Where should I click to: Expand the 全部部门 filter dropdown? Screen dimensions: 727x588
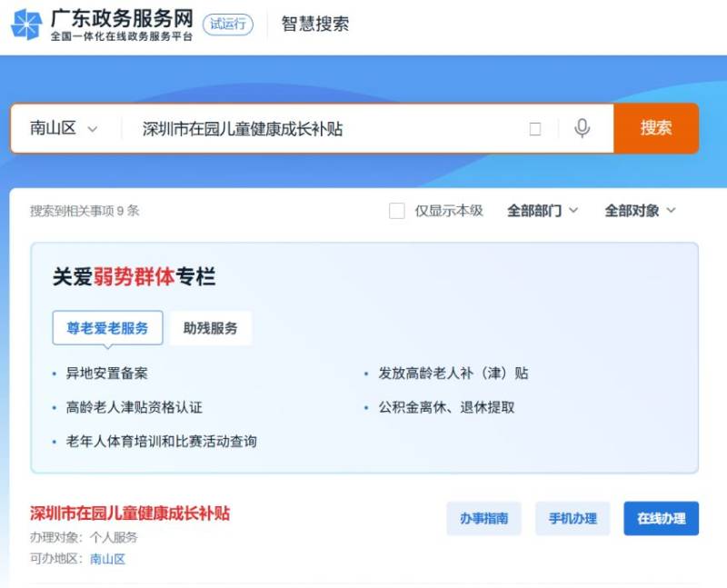[x=543, y=211]
